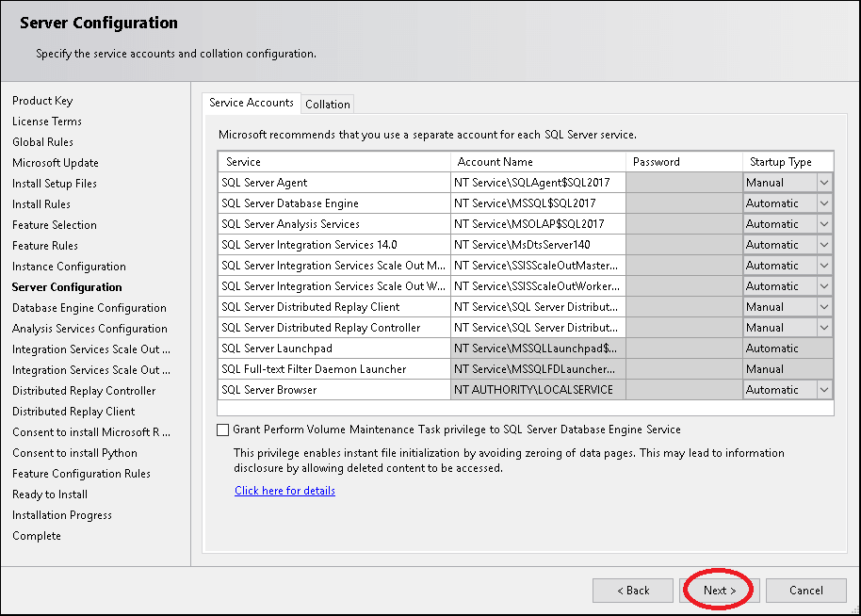Select the Feature Selection step
The height and width of the screenshot is (616, 861).
[55, 225]
